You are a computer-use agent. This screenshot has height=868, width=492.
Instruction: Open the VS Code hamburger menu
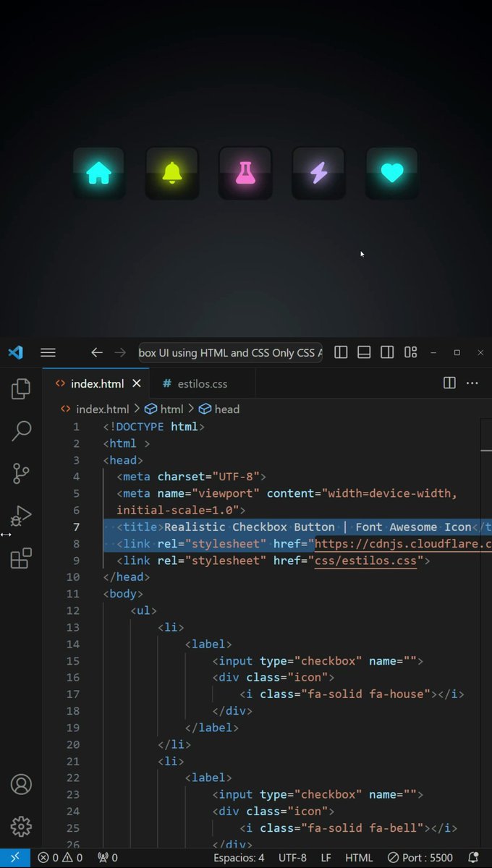pyautogui.click(x=48, y=352)
